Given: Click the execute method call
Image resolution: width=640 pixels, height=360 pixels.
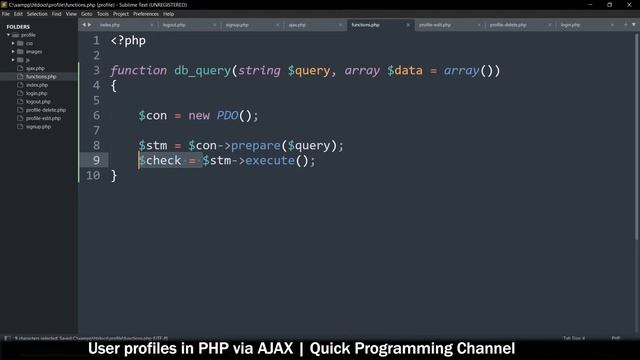Looking at the screenshot, I should (270, 160).
